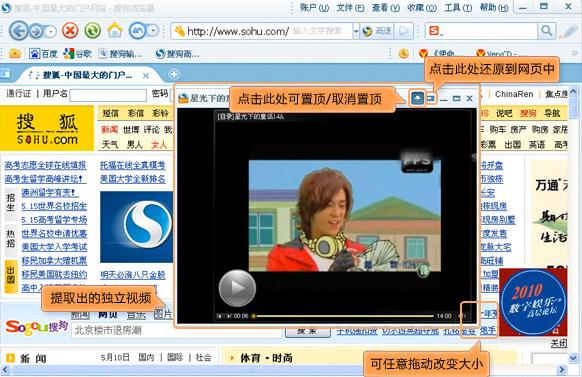
Task: Open the 百度 bookmark
Action: tap(43, 54)
